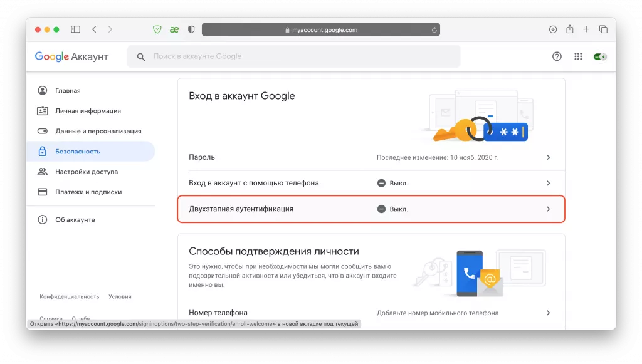The width and height of the screenshot is (642, 364).
Task: Open the Google apps grid menu
Action: coord(577,56)
